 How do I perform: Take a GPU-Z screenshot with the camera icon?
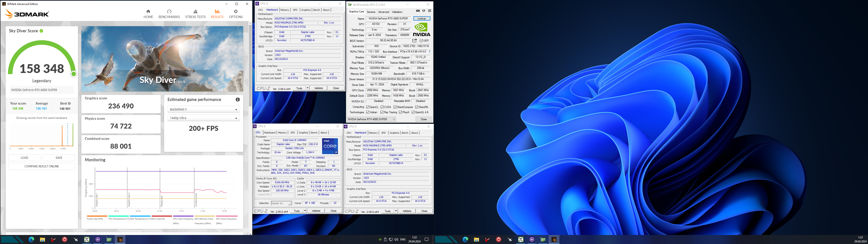(418, 11)
